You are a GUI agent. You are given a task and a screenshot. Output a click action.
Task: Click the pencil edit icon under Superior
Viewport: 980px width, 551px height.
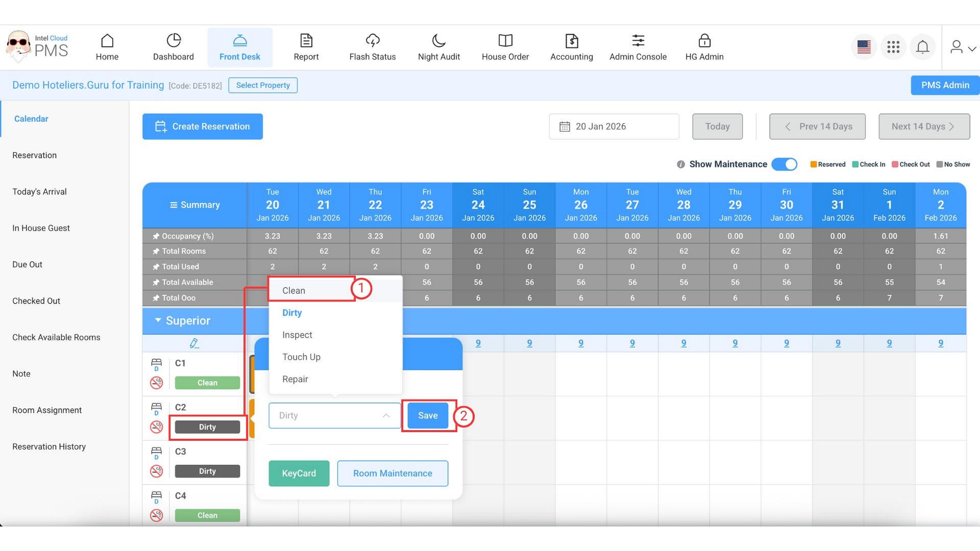194,343
